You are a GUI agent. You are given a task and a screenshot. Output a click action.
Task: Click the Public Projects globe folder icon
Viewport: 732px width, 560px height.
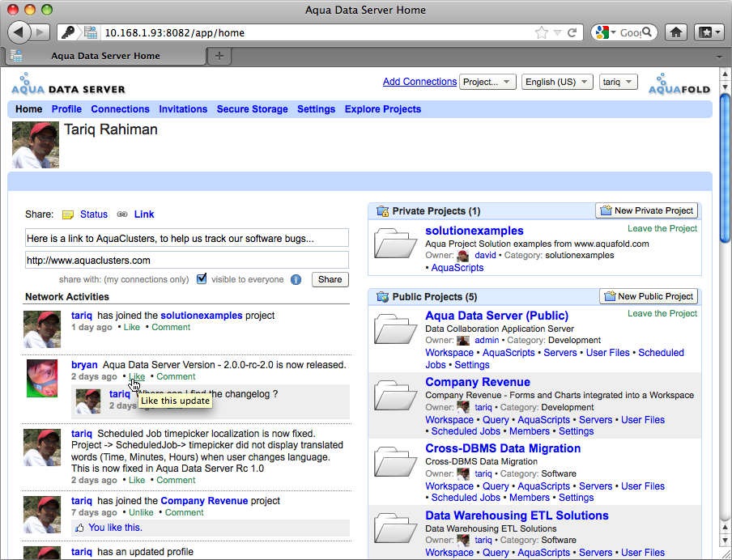coord(383,297)
